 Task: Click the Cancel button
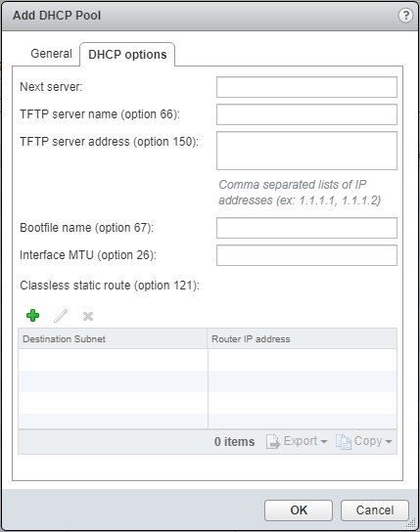(375, 510)
